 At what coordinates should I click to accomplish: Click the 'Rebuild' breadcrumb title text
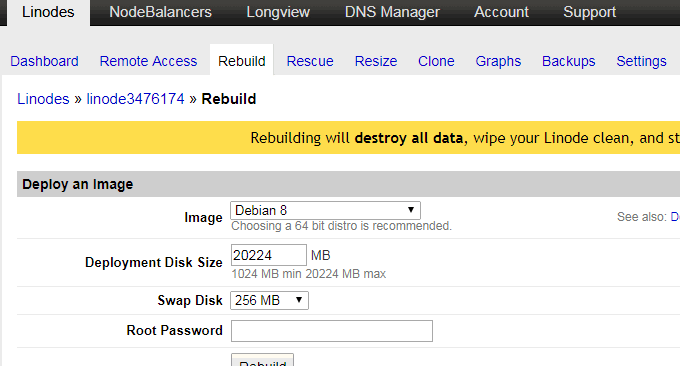click(x=229, y=99)
